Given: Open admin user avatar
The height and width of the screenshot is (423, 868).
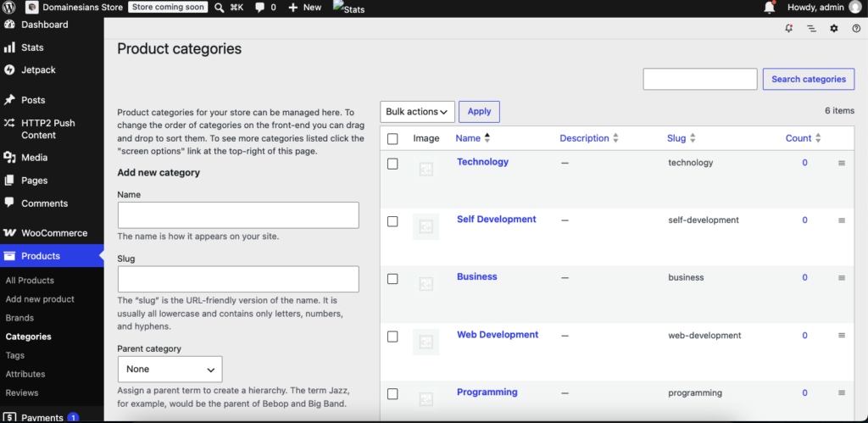Looking at the screenshot, I should pos(854,7).
